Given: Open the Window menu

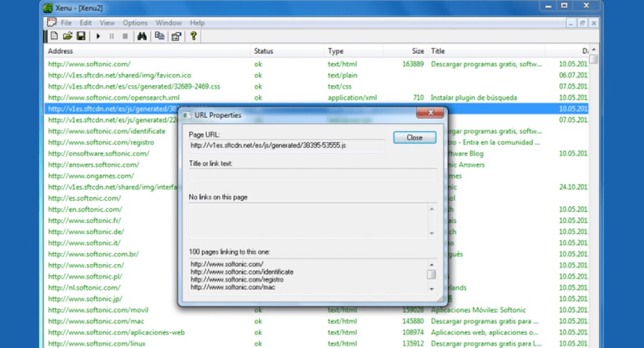Looking at the screenshot, I should (169, 23).
